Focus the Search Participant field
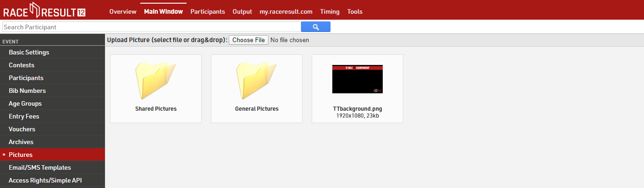 pos(151,27)
